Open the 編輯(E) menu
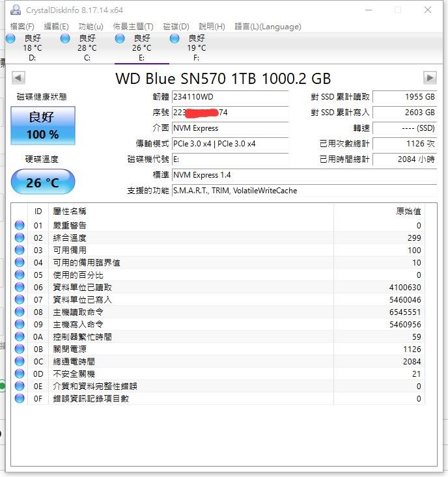Image resolution: width=448 pixels, height=477 pixels. coord(56,27)
